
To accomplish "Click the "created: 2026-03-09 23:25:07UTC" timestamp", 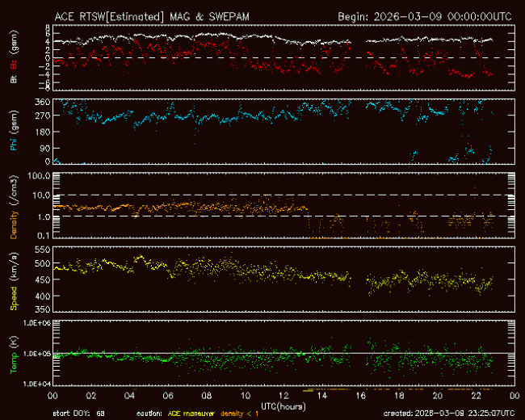I will point(449,414).
